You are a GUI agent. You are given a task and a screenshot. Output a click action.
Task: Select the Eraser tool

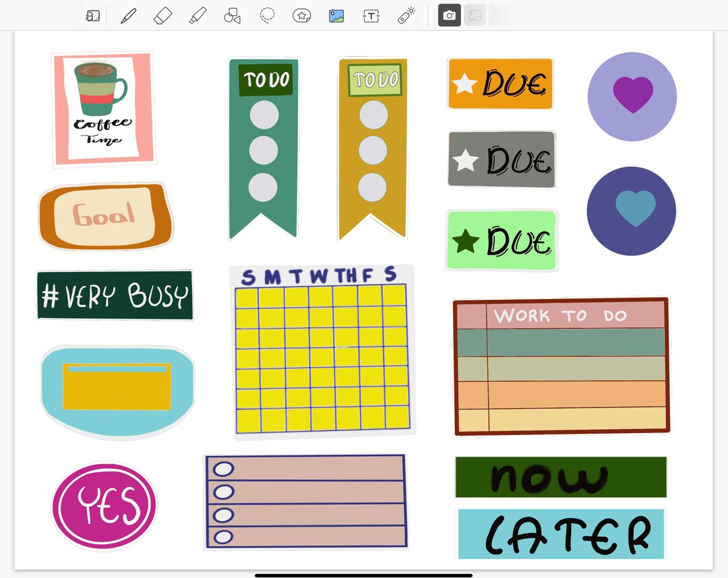pyautogui.click(x=162, y=15)
